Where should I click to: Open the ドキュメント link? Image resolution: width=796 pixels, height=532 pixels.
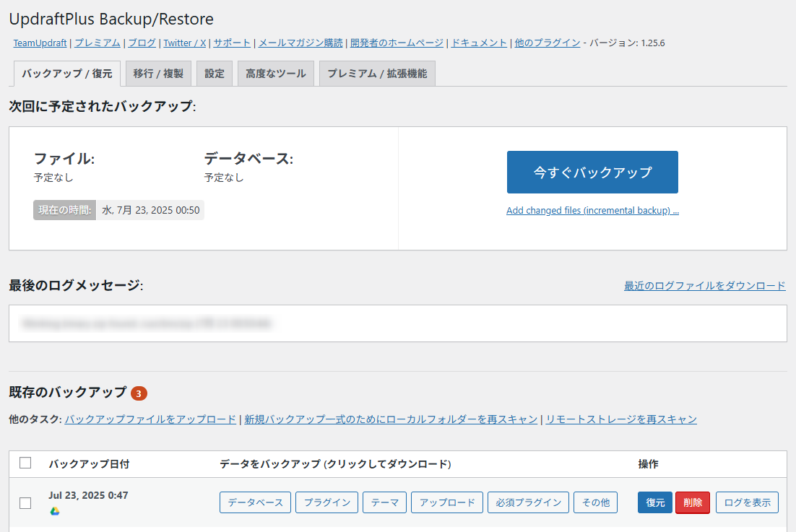point(479,43)
